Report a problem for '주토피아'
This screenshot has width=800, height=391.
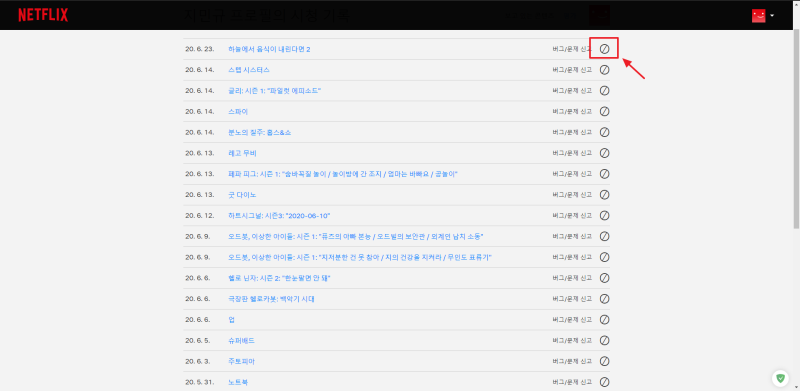coord(572,361)
